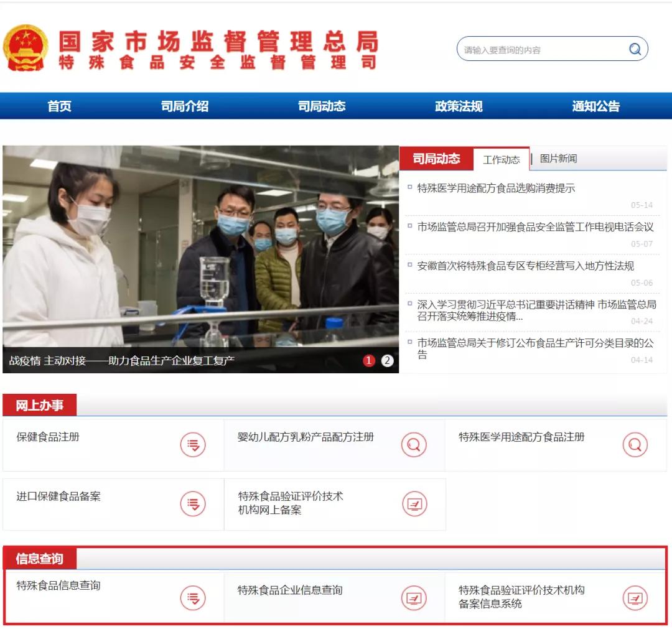Click the 特殊食品验证评价技术机构备案信息系统 icon

pyautogui.click(x=635, y=597)
